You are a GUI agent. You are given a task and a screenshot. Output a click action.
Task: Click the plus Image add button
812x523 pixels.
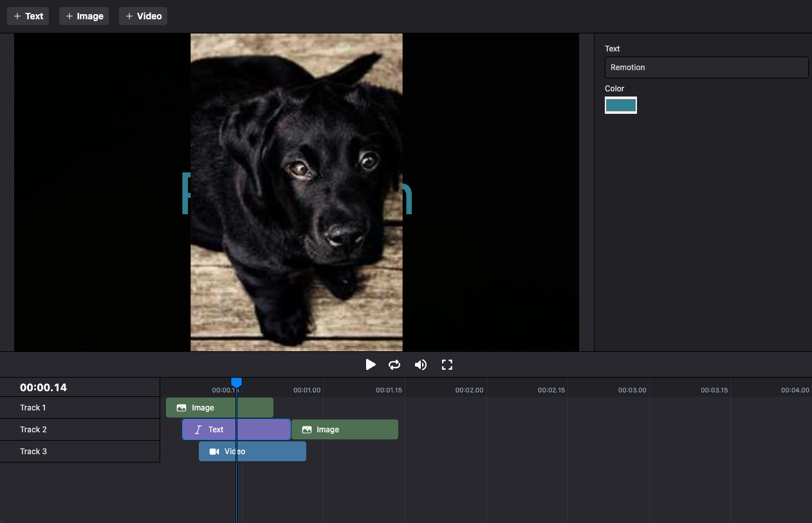[x=84, y=16]
